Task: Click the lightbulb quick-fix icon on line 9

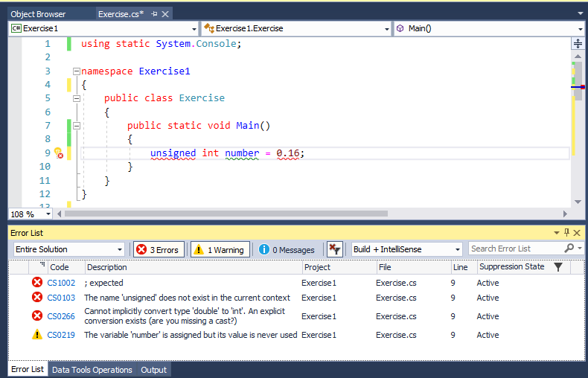Action: point(59,153)
